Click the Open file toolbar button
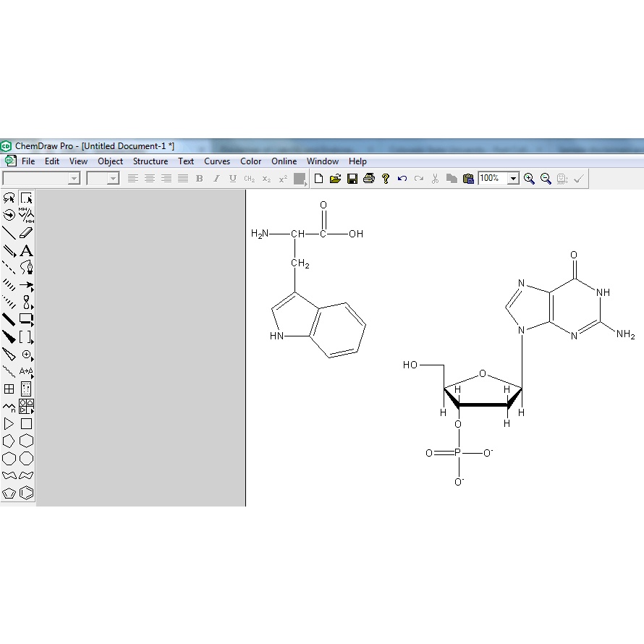Screen dimensions: 644x644 point(336,179)
